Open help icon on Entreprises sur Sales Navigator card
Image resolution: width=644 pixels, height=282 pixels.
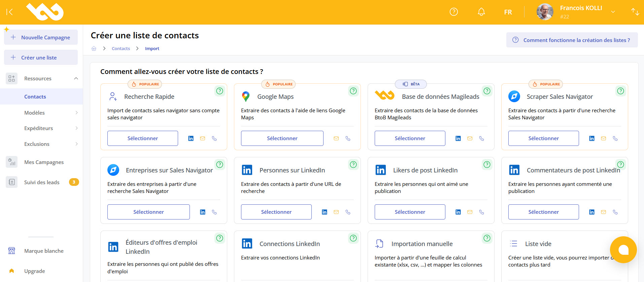tap(220, 164)
